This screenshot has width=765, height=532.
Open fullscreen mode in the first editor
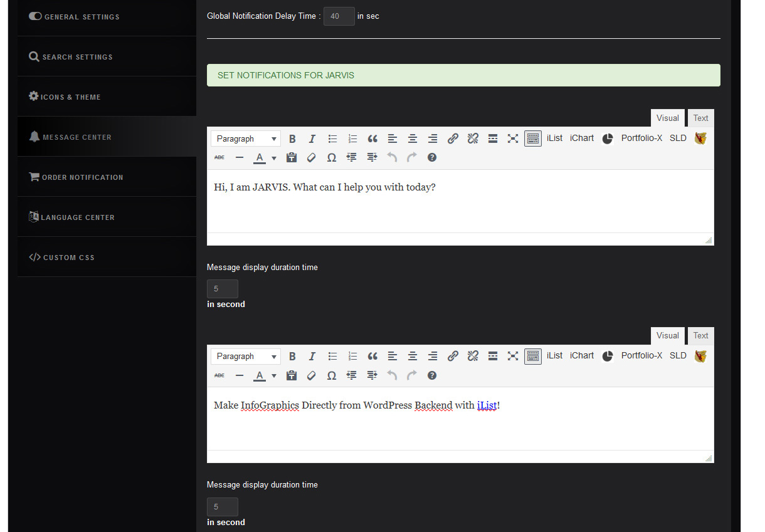[513, 138]
